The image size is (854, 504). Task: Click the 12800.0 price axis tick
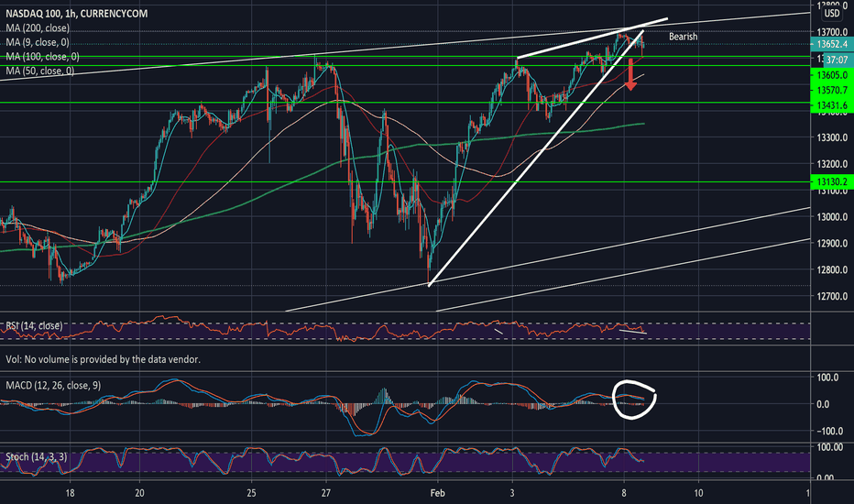point(832,269)
